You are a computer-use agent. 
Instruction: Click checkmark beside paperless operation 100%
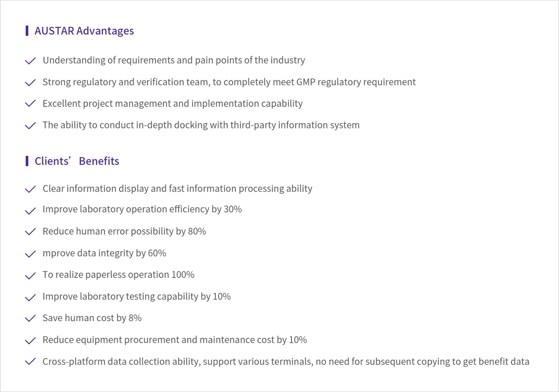30,275
